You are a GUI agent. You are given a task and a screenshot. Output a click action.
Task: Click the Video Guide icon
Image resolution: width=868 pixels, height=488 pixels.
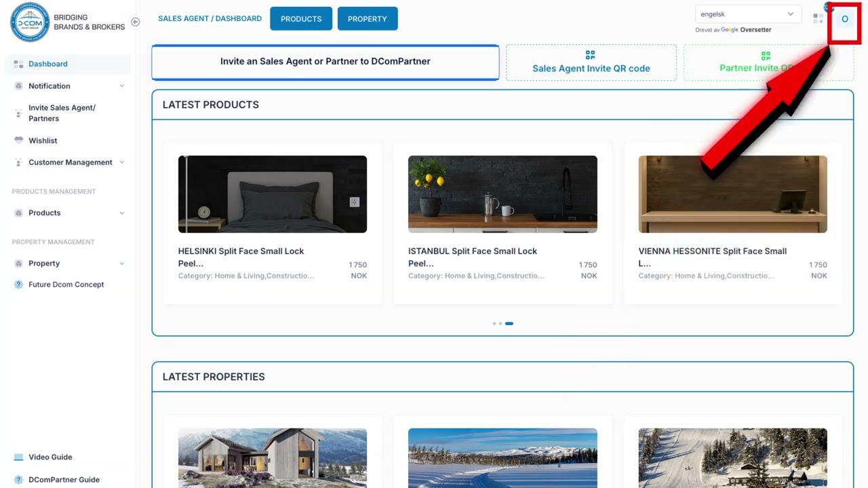[x=18, y=457]
